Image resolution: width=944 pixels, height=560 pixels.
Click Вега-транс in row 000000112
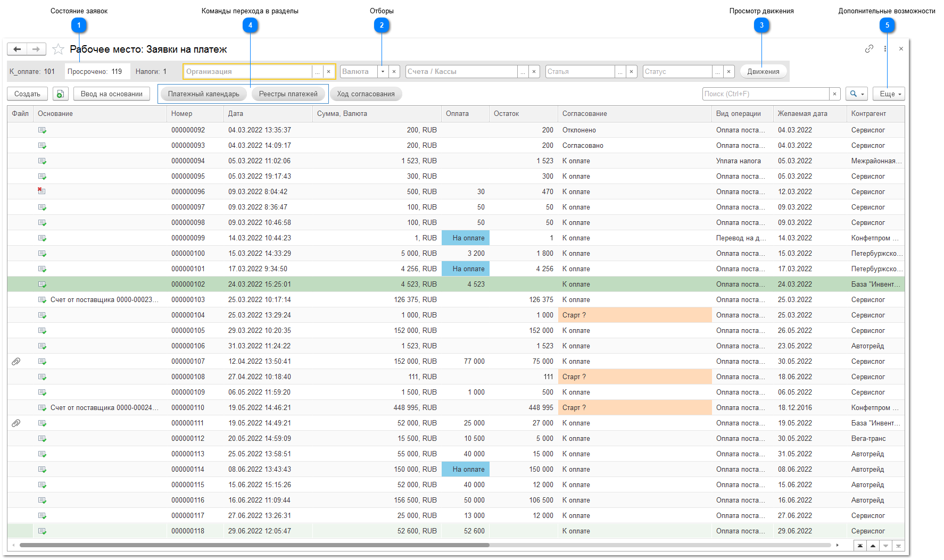click(x=868, y=439)
